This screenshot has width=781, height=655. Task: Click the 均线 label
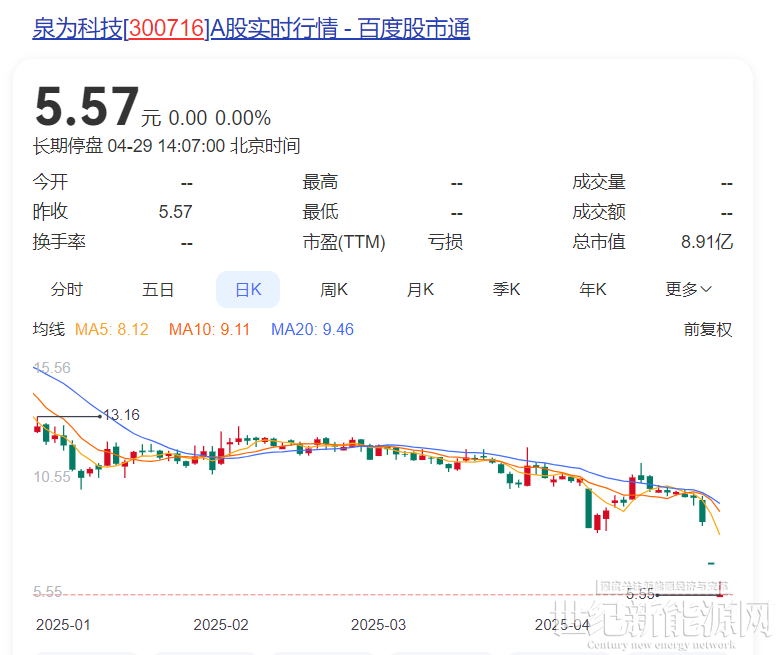pos(49,329)
